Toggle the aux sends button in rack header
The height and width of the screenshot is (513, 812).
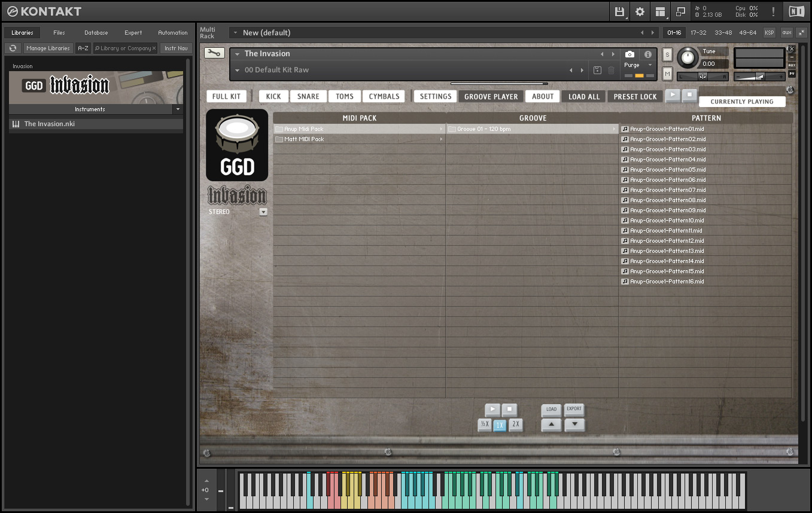tap(786, 32)
